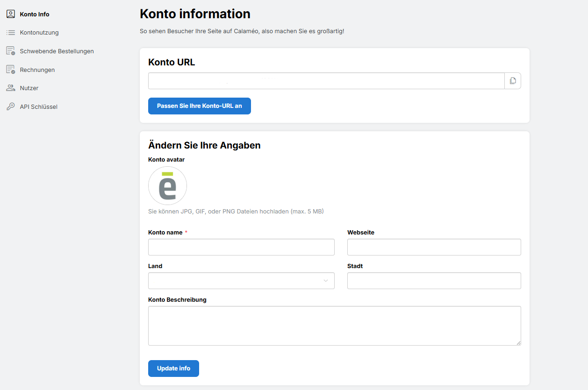Image resolution: width=588 pixels, height=390 pixels.
Task: Focus the Konto name input field
Action: click(x=241, y=247)
